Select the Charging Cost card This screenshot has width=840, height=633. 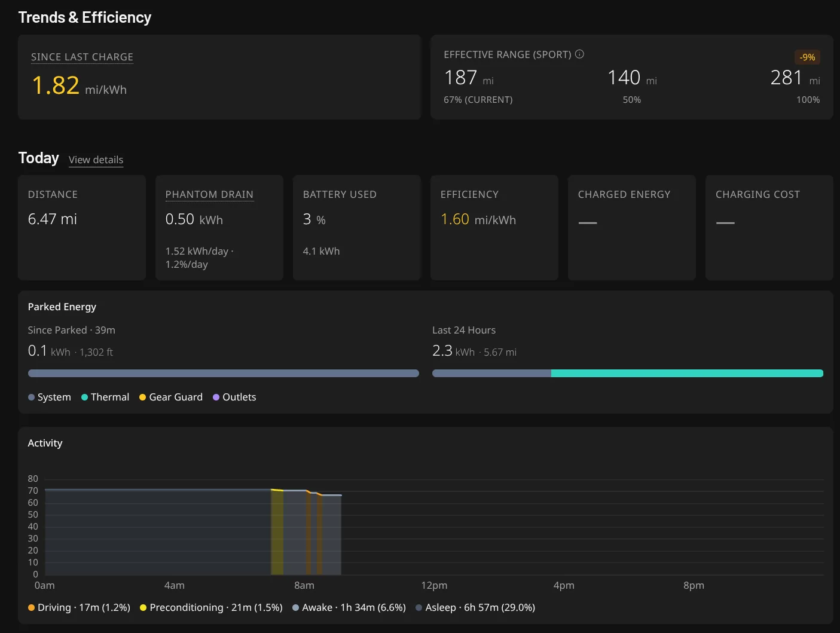coord(769,228)
